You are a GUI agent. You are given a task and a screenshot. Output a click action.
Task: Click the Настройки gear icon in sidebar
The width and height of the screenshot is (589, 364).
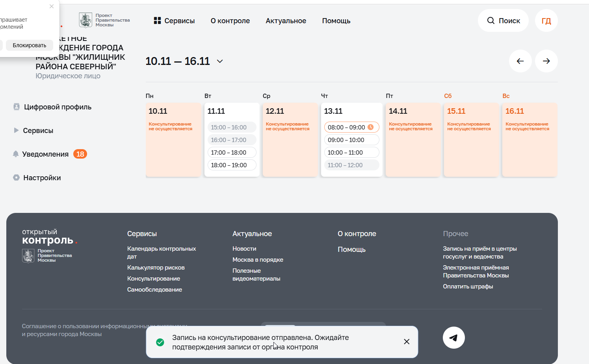[16, 177]
